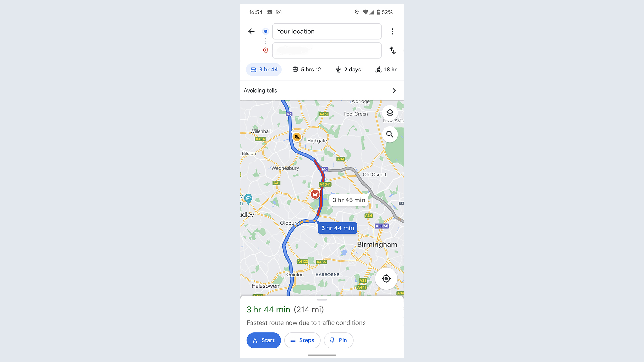The width and height of the screenshot is (644, 362).
Task: Tap the Pin route option
Action: pyautogui.click(x=339, y=340)
